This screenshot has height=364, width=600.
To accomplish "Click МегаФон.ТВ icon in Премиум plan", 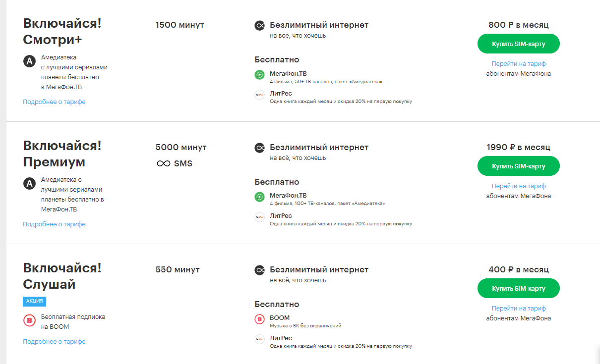I will [260, 197].
